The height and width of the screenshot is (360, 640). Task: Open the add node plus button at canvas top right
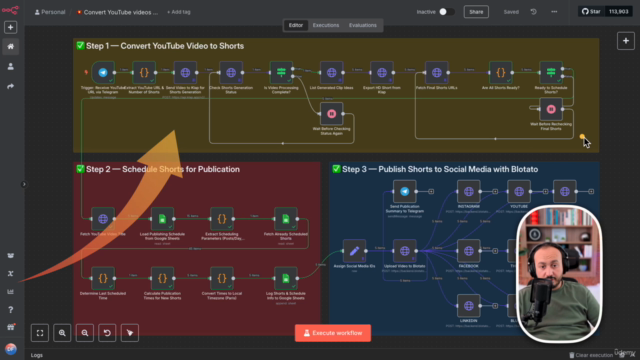pyautogui.click(x=626, y=41)
